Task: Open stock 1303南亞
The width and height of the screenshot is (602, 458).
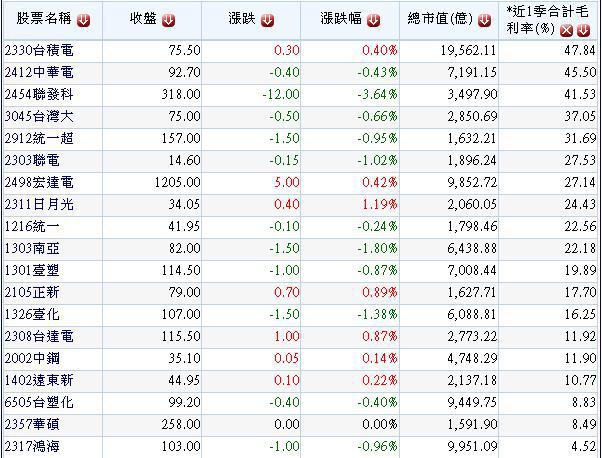Action: 32,248
